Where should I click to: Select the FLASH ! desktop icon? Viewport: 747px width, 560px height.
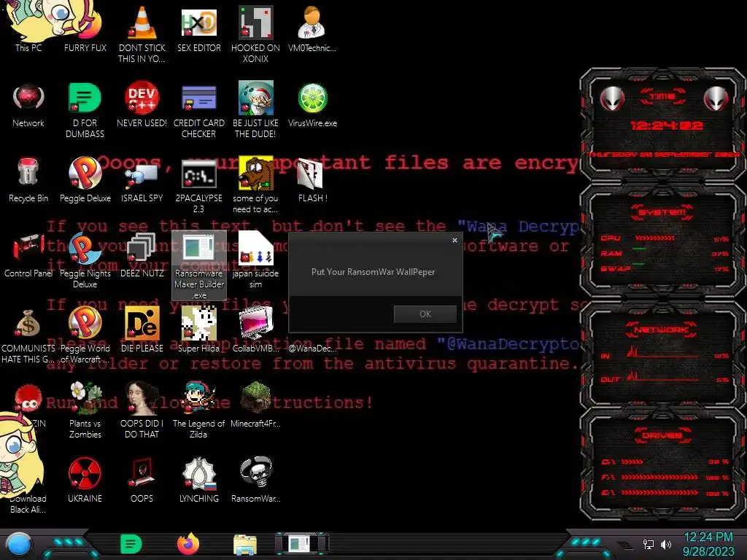(312, 179)
